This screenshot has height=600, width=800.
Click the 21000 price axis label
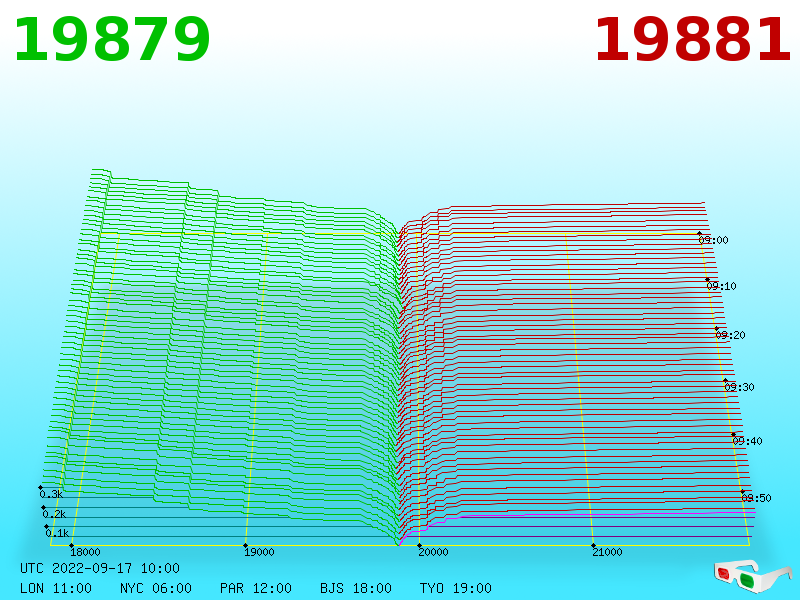(607, 552)
